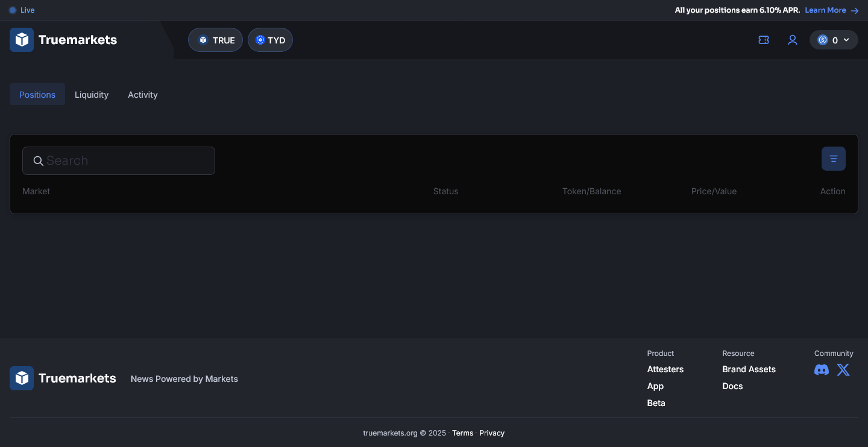Switch to the Liquidity tab
Screen dimensions: 868x447
(x=91, y=94)
